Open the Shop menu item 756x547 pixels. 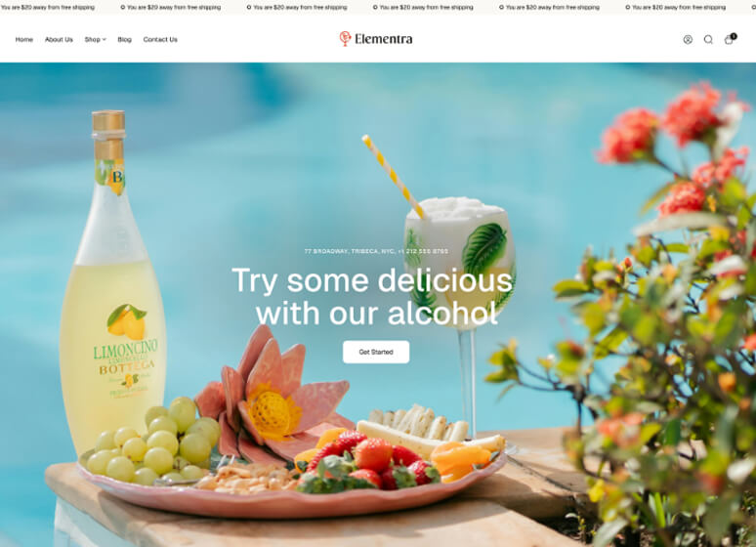coord(92,39)
